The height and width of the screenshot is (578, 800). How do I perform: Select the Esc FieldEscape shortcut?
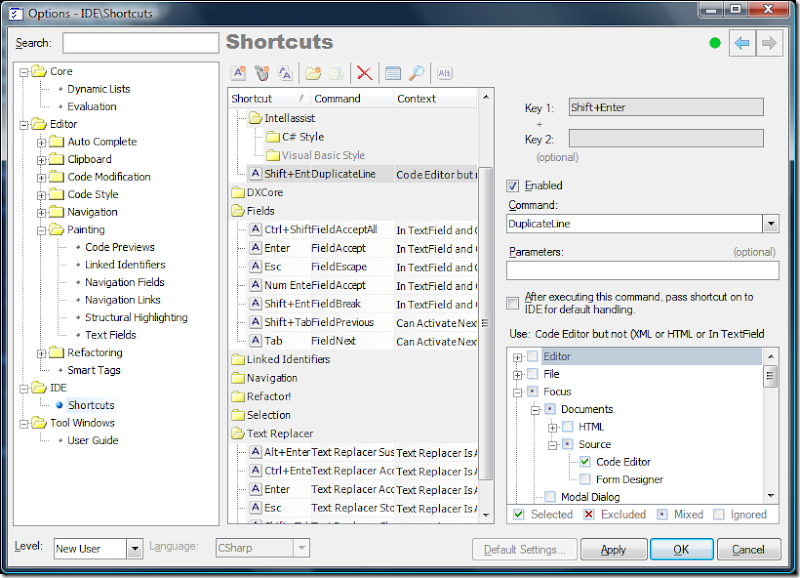[362, 267]
